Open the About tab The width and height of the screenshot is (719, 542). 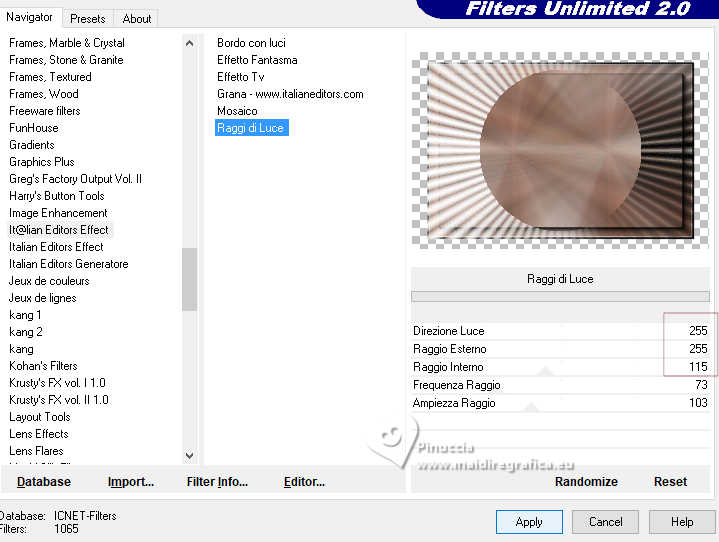tap(137, 19)
